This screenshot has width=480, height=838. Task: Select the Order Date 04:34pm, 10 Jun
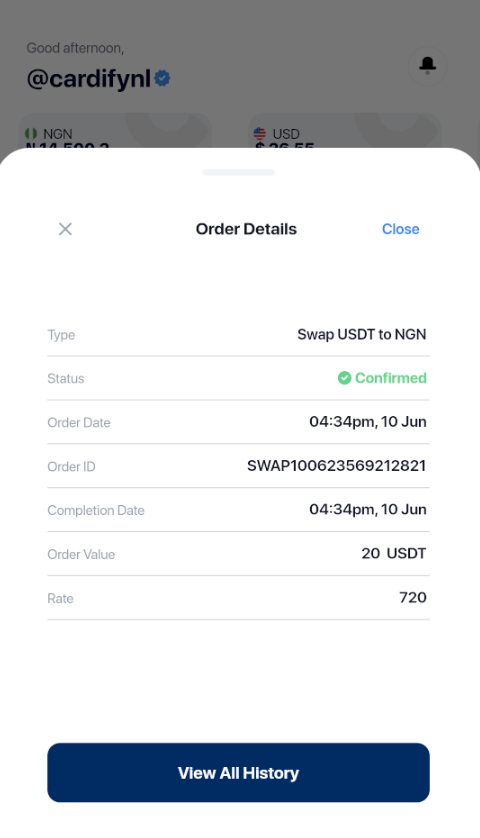pos(368,422)
